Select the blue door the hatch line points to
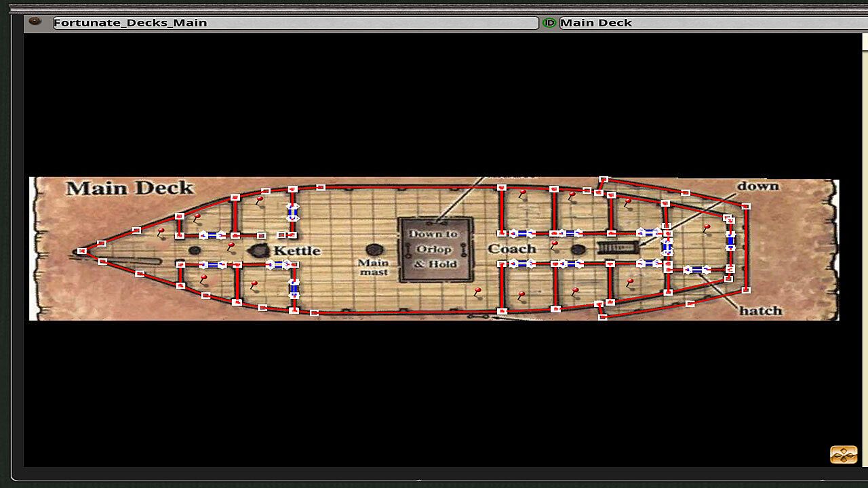 (x=696, y=270)
